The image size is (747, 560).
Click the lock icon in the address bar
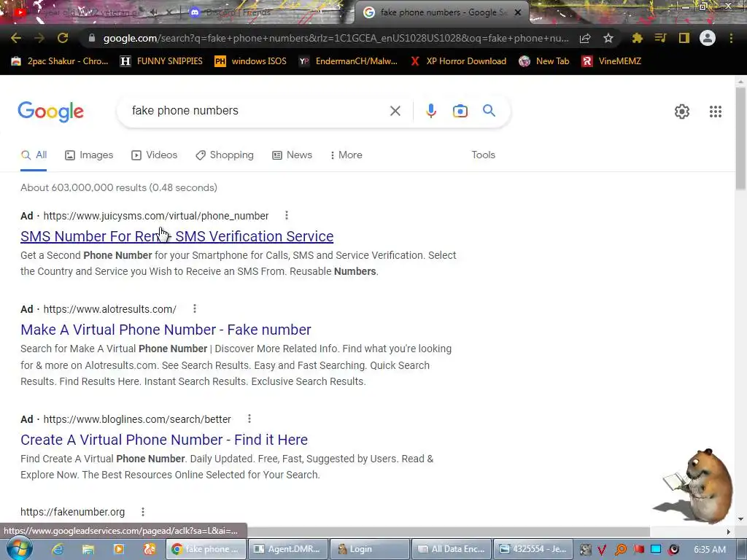(x=92, y=38)
